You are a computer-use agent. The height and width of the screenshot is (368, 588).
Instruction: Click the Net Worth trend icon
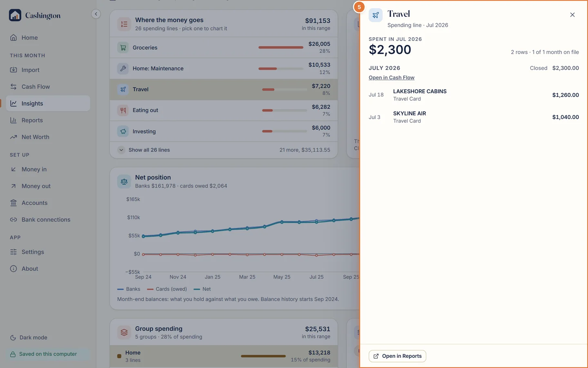[x=13, y=137]
